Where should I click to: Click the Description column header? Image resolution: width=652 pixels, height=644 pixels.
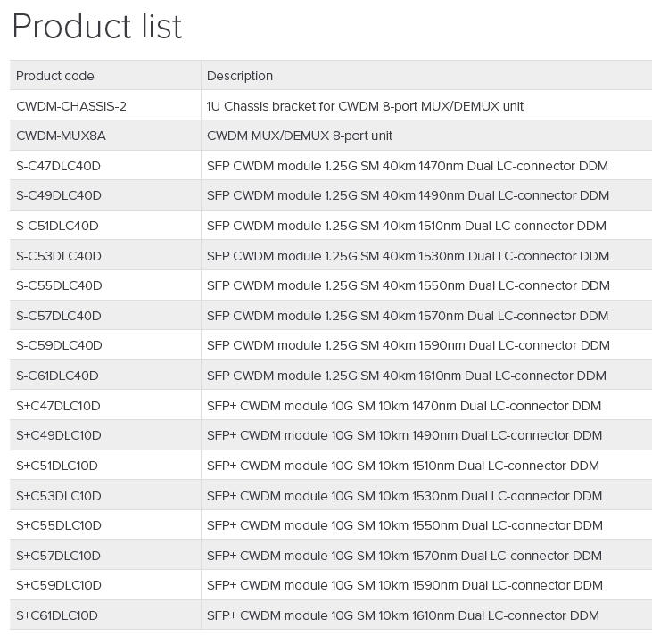(x=240, y=76)
